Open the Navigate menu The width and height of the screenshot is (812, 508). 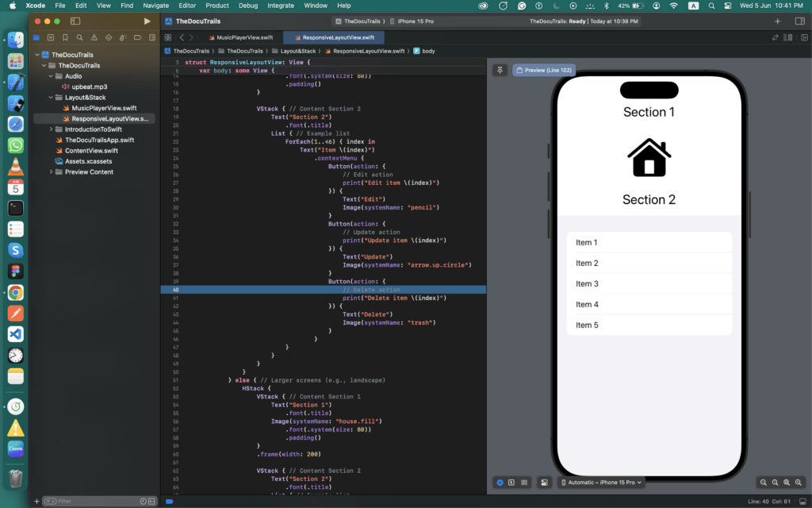(156, 6)
